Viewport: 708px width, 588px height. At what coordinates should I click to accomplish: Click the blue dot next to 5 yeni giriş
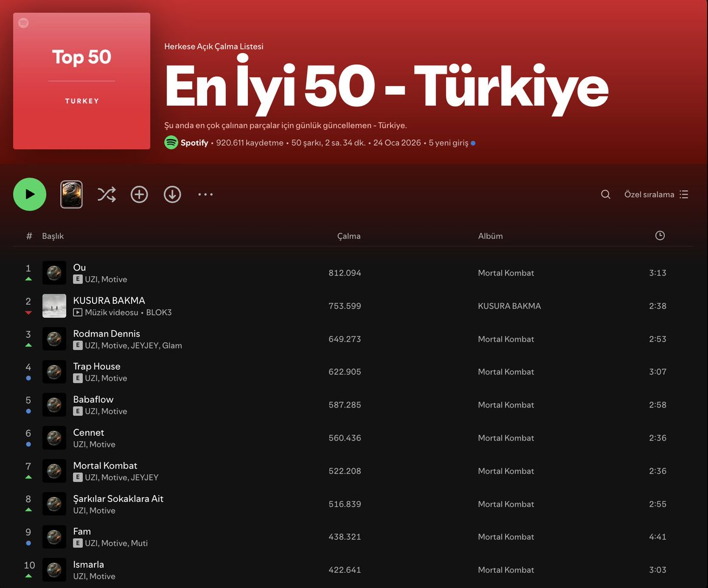coord(473,143)
